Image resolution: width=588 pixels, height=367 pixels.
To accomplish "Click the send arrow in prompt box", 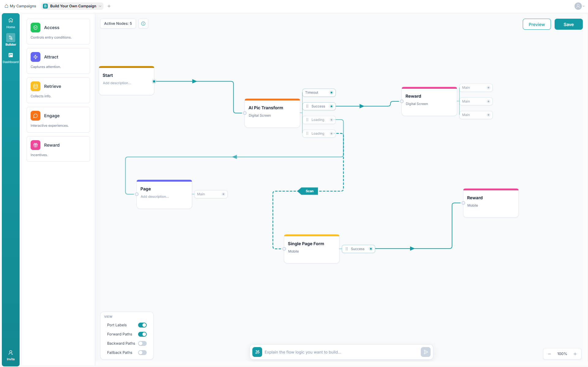I will (426, 352).
